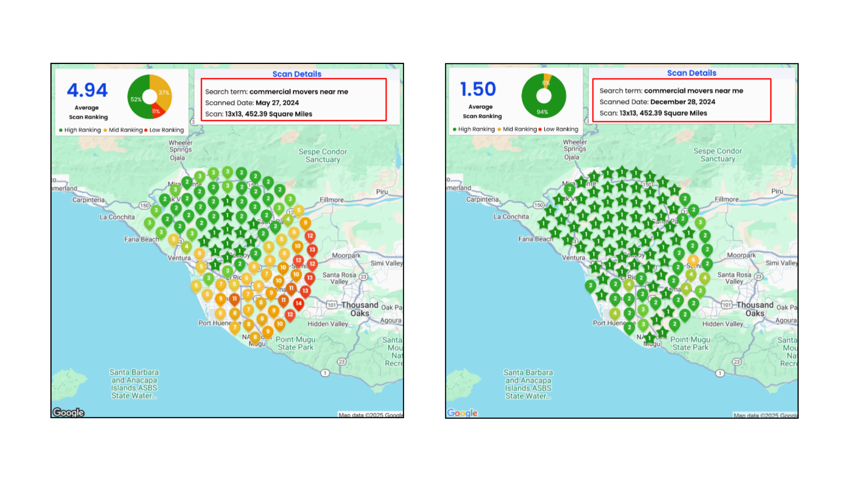Select the 11% red donut chart slice
853x504 pixels.
pos(156,111)
